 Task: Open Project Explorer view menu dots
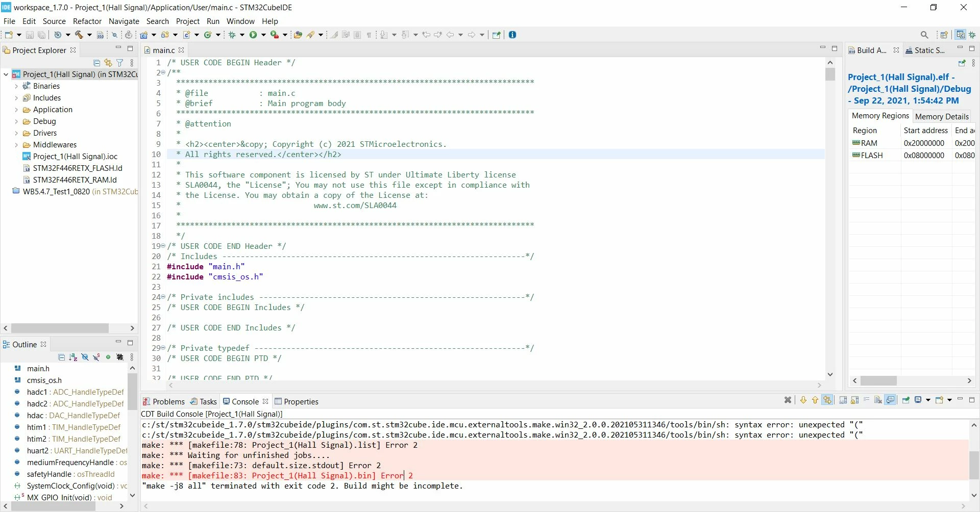pos(132,63)
